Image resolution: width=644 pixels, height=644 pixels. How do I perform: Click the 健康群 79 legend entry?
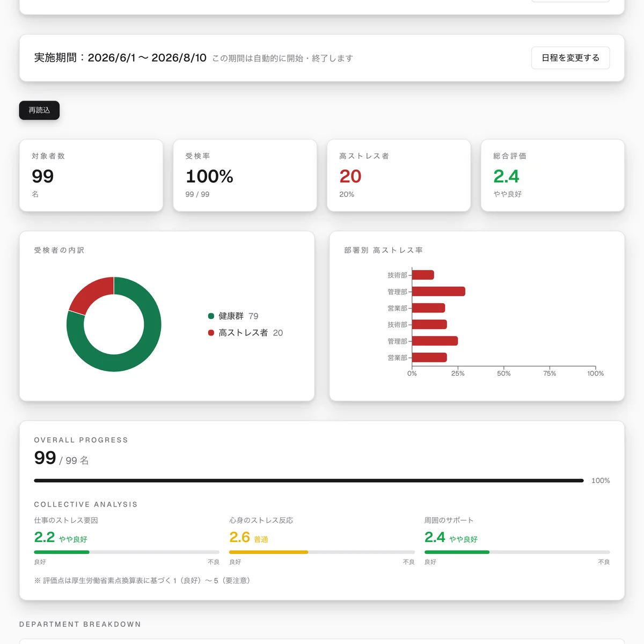233,316
